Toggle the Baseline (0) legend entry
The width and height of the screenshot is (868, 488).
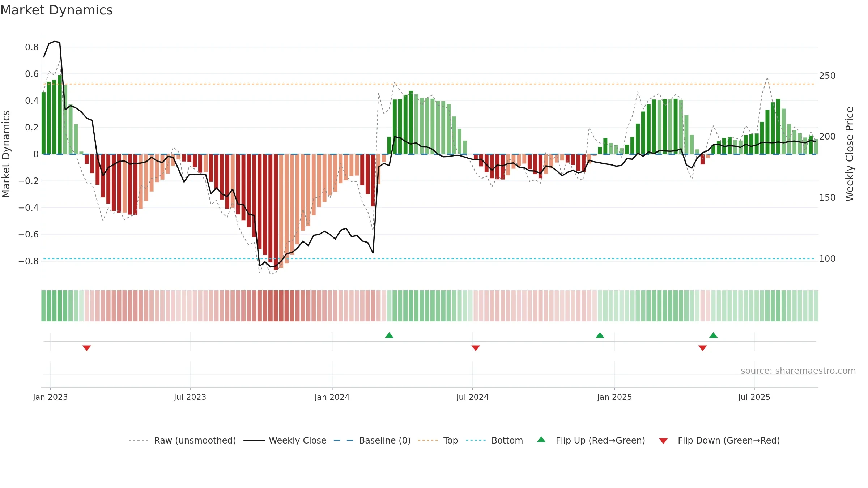pyautogui.click(x=372, y=440)
